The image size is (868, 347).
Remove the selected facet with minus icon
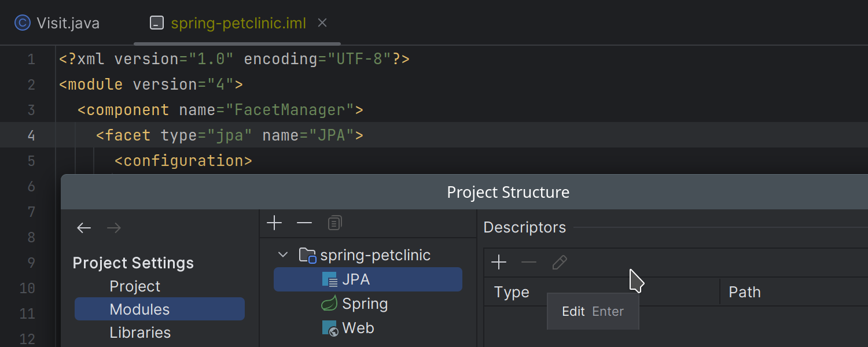(x=304, y=223)
